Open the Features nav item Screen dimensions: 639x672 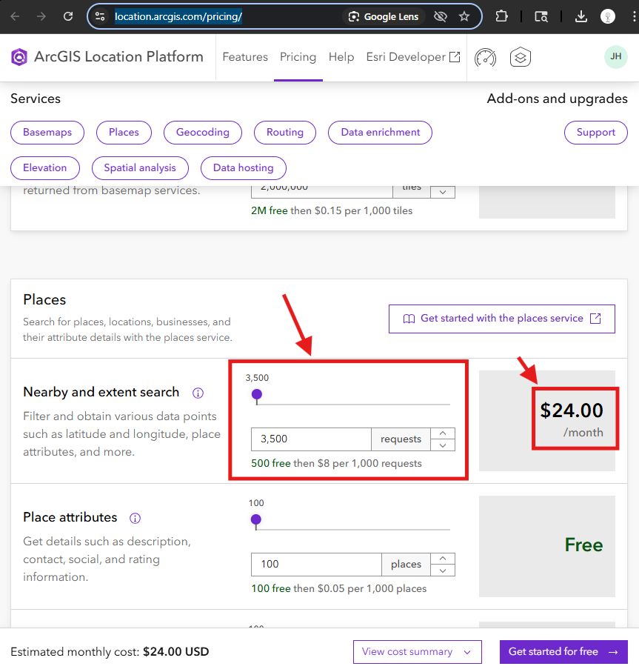(x=245, y=57)
